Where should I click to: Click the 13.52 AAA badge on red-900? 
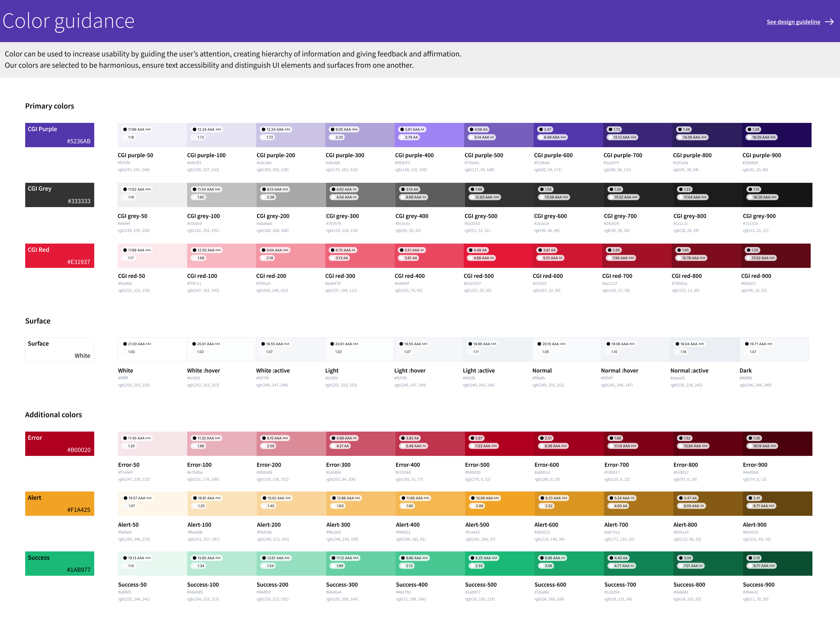pyautogui.click(x=761, y=258)
